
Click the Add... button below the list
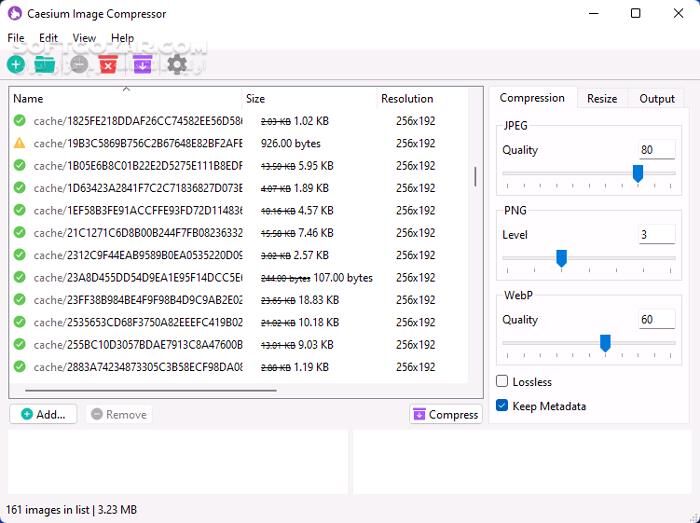pyautogui.click(x=43, y=414)
